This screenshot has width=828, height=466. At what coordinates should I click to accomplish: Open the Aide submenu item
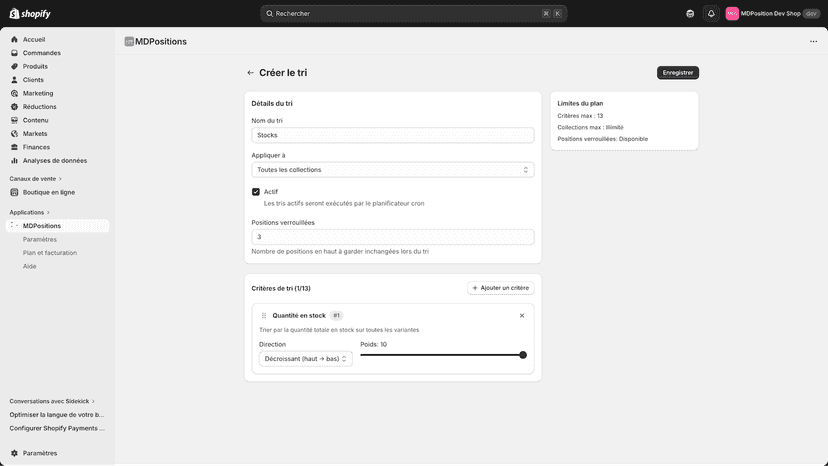pyautogui.click(x=30, y=266)
